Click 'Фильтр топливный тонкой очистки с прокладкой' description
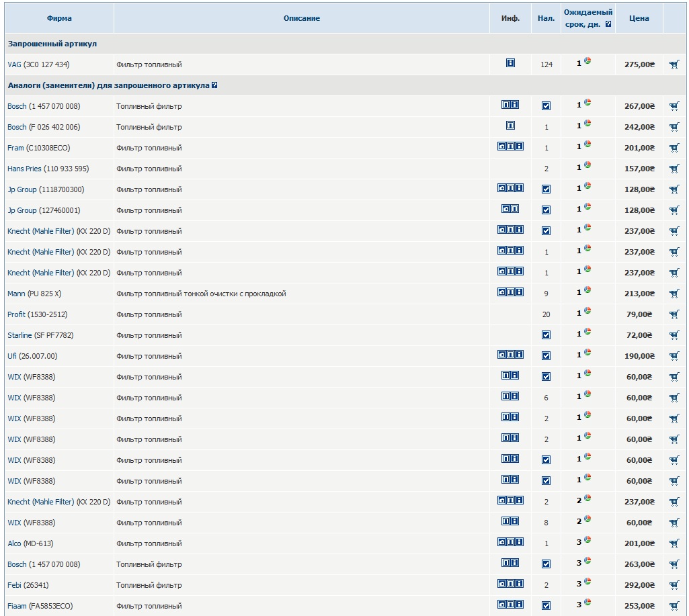Image resolution: width=689 pixels, height=616 pixels. coord(201,294)
